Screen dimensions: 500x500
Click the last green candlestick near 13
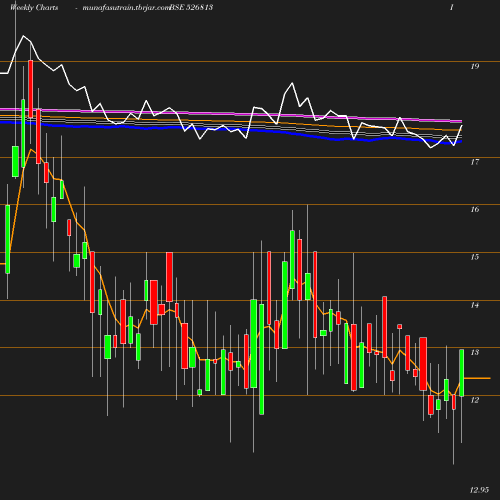point(462,373)
